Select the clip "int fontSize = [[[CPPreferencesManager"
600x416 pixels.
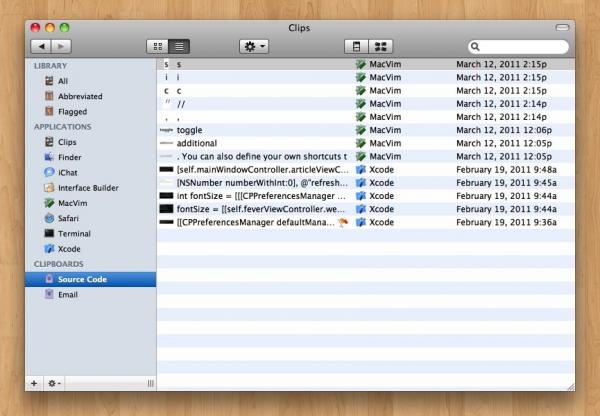pyautogui.click(x=366, y=196)
